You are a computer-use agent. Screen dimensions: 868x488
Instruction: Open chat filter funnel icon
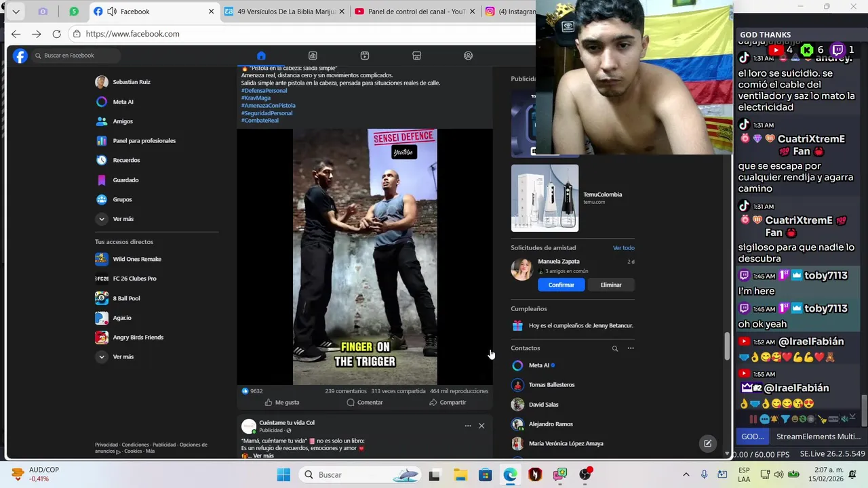coord(785,420)
